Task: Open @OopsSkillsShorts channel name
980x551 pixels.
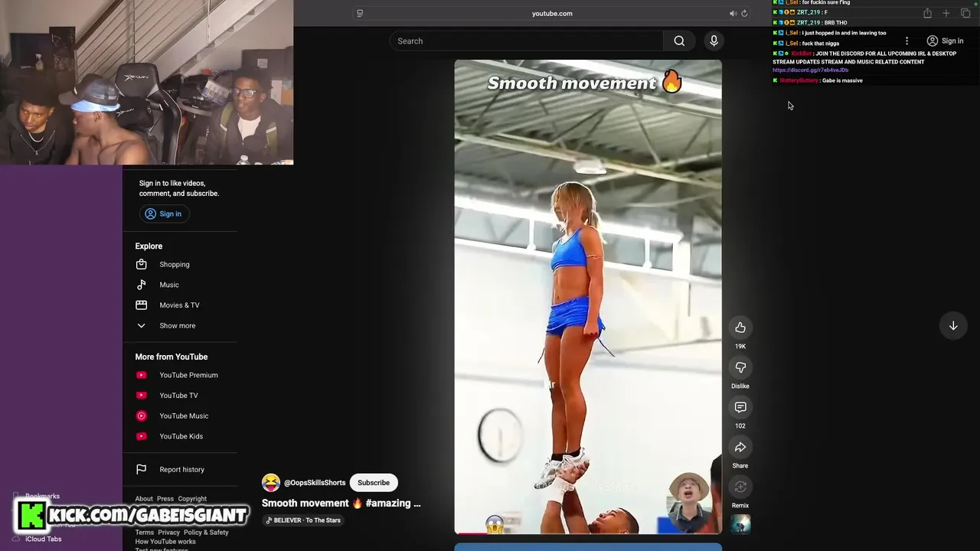Action: coord(315,483)
